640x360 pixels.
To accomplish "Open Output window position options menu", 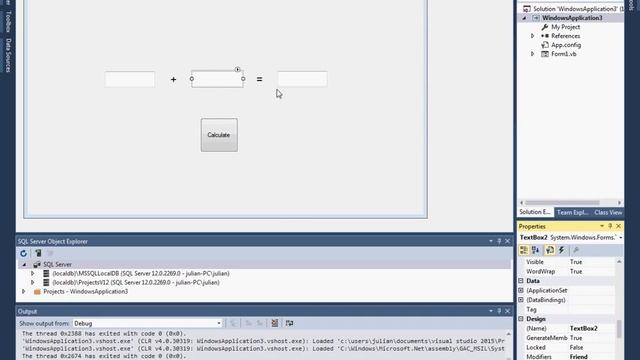I will pyautogui.click(x=491, y=311).
